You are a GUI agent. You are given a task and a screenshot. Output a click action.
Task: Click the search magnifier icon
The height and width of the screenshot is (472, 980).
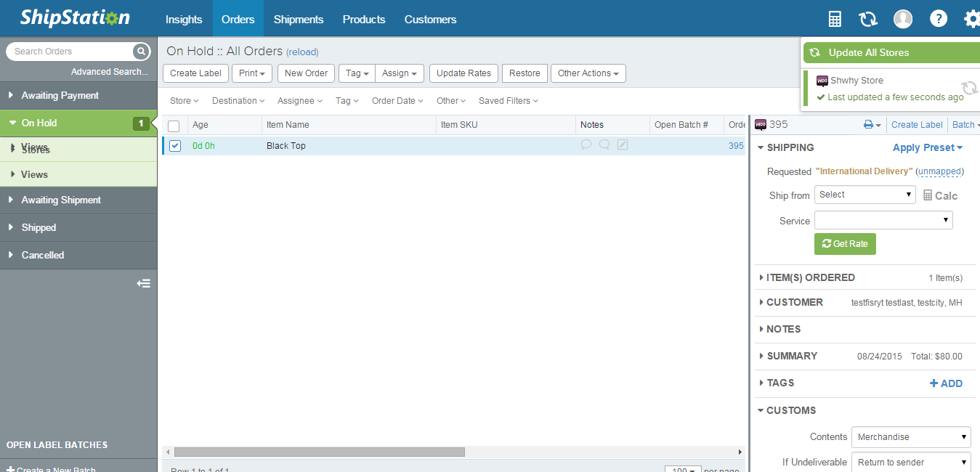tap(140, 52)
